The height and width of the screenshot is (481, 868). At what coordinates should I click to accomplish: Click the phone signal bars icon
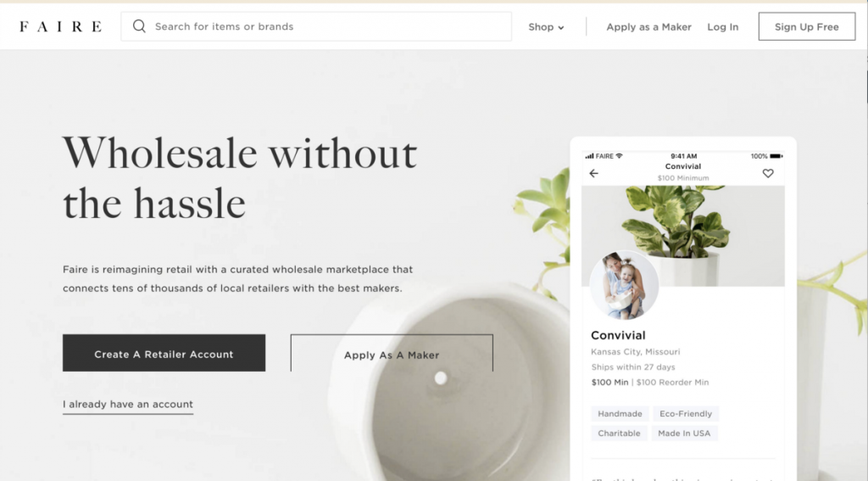[590, 156]
